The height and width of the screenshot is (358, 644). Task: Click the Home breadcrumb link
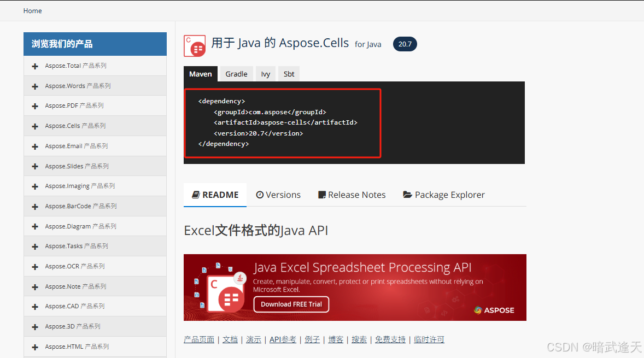[x=32, y=11]
